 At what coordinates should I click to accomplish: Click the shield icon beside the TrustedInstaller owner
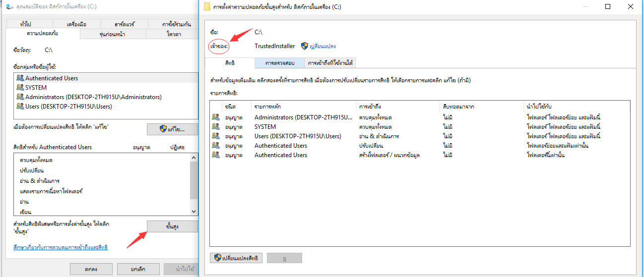pyautogui.click(x=305, y=46)
